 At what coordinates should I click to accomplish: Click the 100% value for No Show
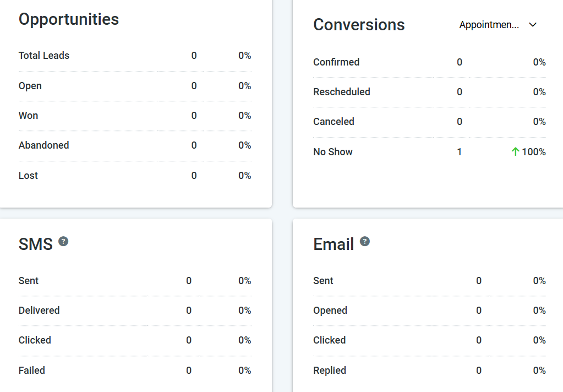[533, 152]
